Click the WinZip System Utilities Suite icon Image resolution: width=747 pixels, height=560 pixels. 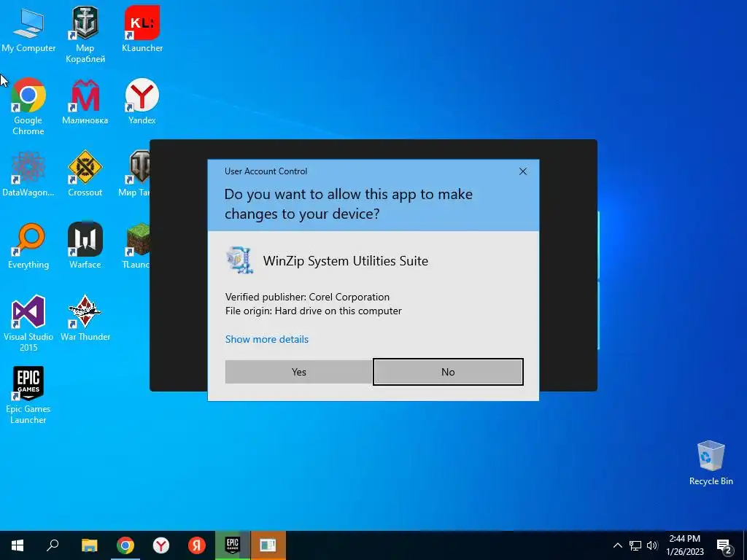coord(239,260)
